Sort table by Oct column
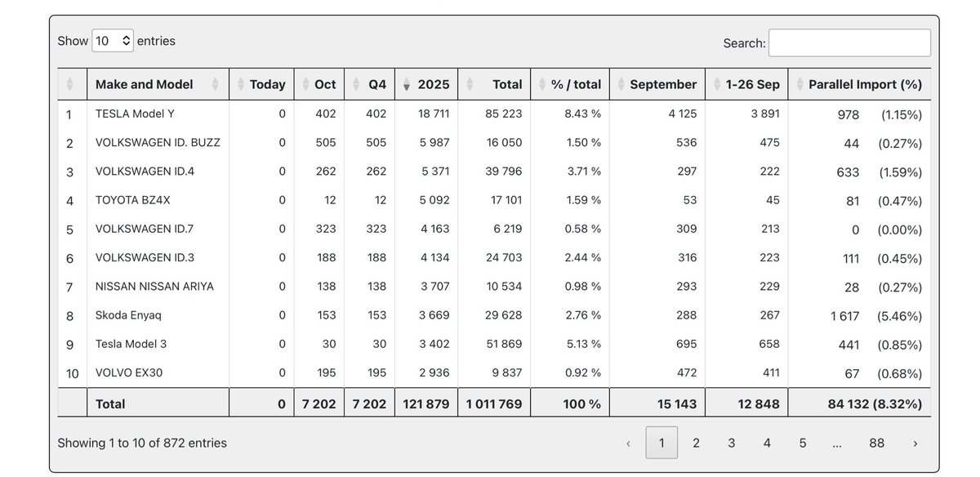This screenshot has height=477, width=980. [319, 84]
